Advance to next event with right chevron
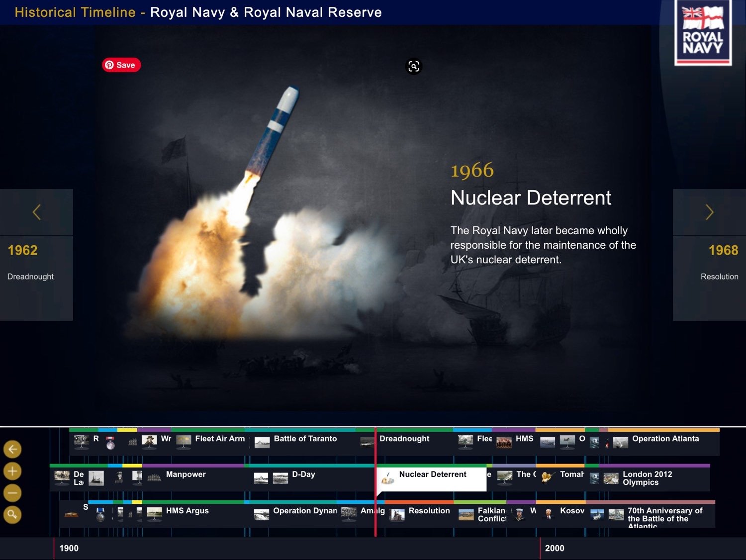The height and width of the screenshot is (560, 746). tap(709, 212)
